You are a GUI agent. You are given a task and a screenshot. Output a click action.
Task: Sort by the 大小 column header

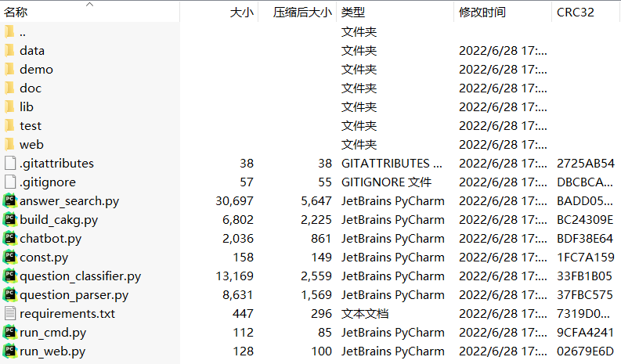pyautogui.click(x=219, y=12)
